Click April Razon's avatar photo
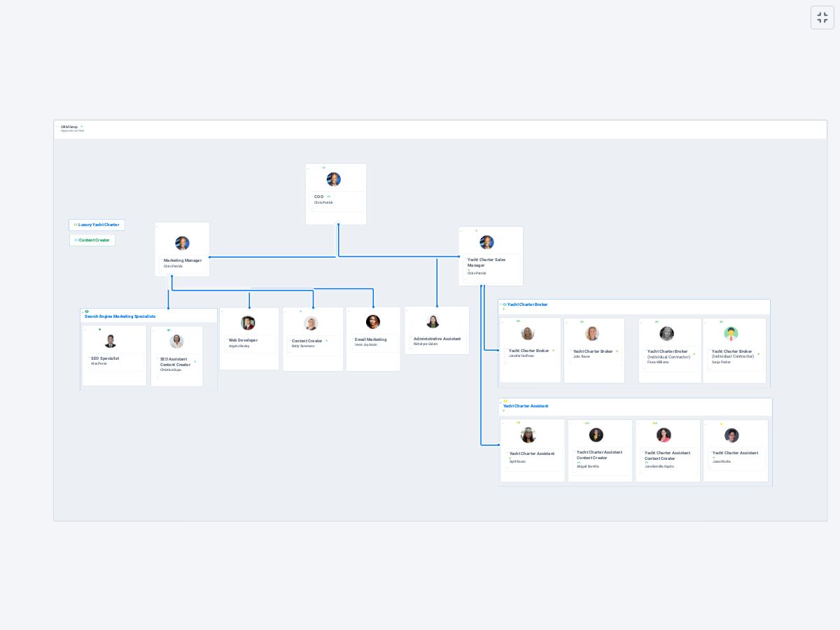This screenshot has height=630, width=840. click(528, 435)
